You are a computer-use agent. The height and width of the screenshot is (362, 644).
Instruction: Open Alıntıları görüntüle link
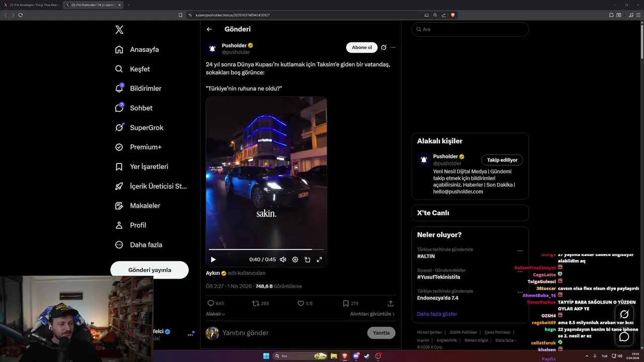[372, 314]
